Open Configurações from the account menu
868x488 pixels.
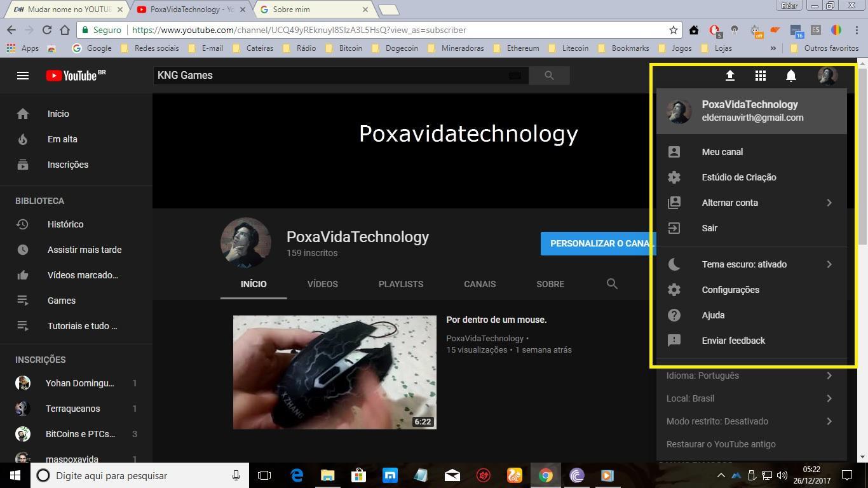click(x=752, y=290)
